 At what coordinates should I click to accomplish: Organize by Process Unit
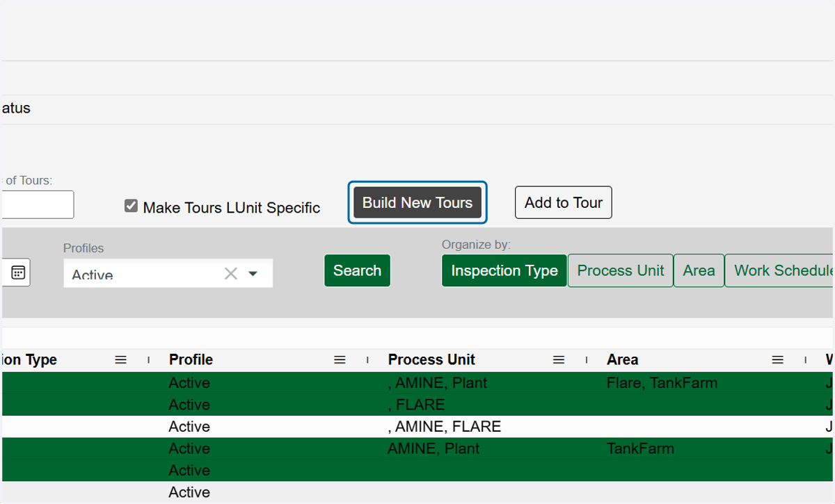click(x=621, y=270)
